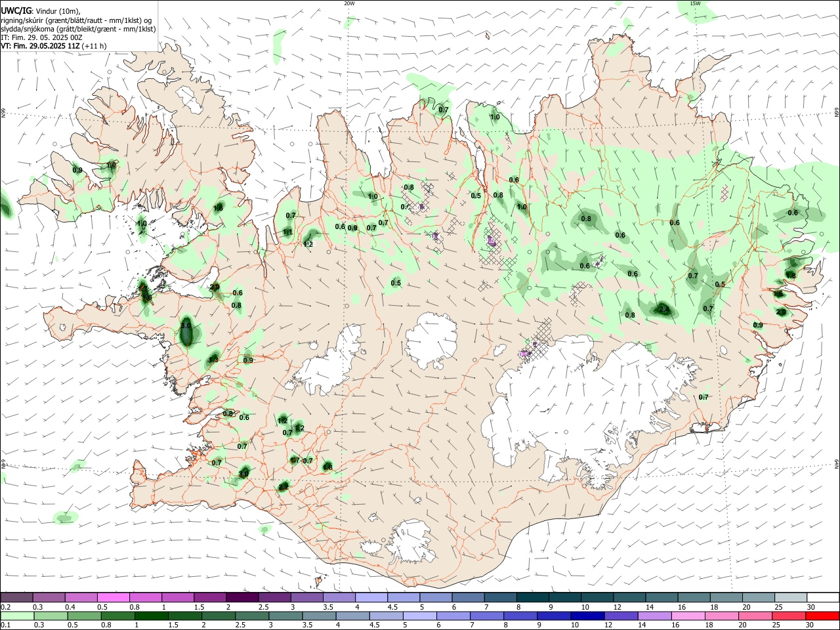Click the '1.3' precipitation value on the map
The width and height of the screenshot is (840, 630).
click(x=213, y=360)
